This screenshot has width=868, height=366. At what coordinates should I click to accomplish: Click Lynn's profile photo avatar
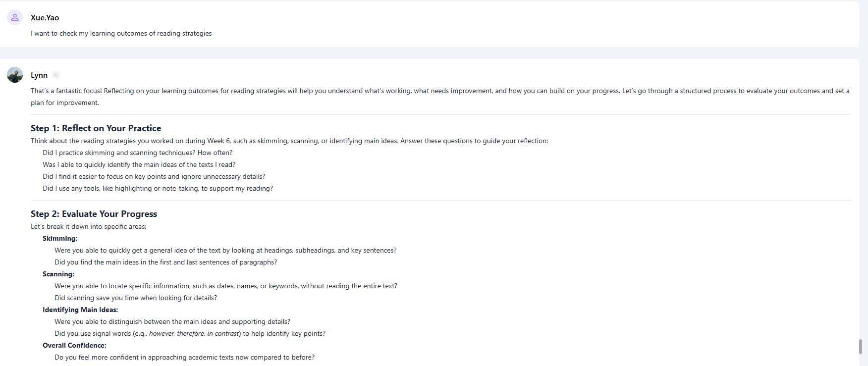[x=15, y=75]
